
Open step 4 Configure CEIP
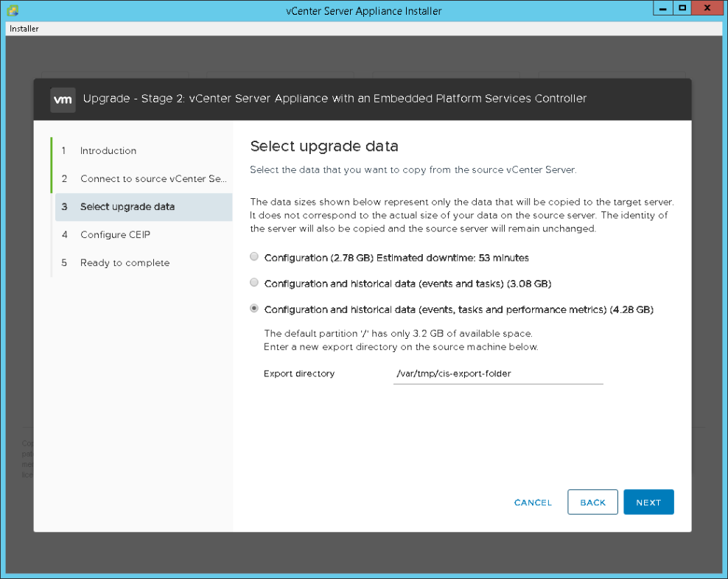[144, 235]
